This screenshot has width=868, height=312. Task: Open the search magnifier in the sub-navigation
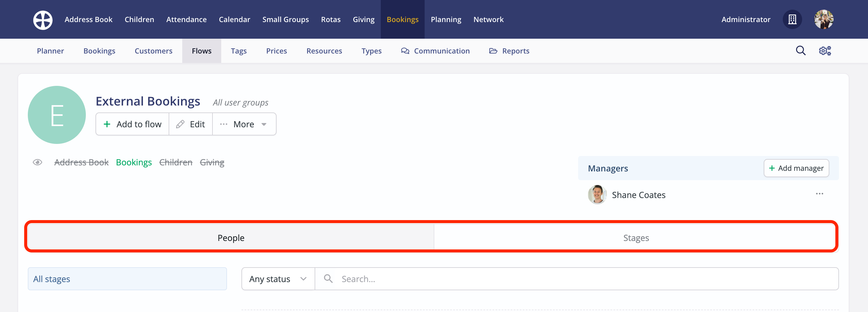(x=801, y=50)
